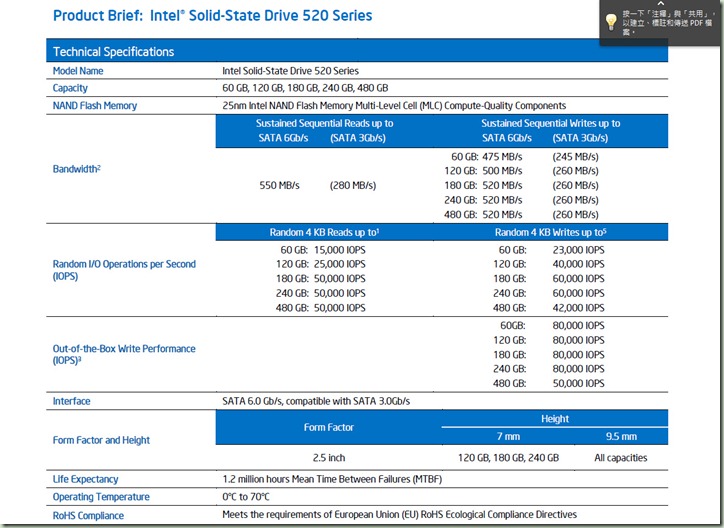
Task: Select the '42,000 IOPS' write value
Action: pos(578,308)
